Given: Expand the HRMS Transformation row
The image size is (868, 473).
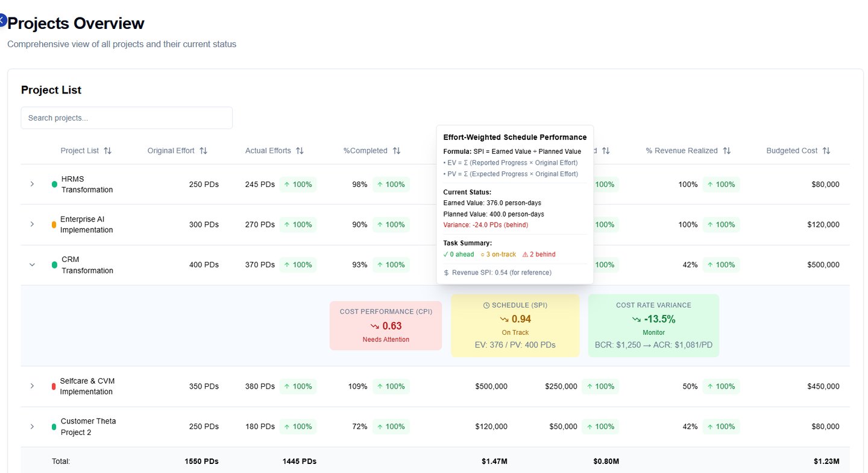Looking at the screenshot, I should coord(33,184).
